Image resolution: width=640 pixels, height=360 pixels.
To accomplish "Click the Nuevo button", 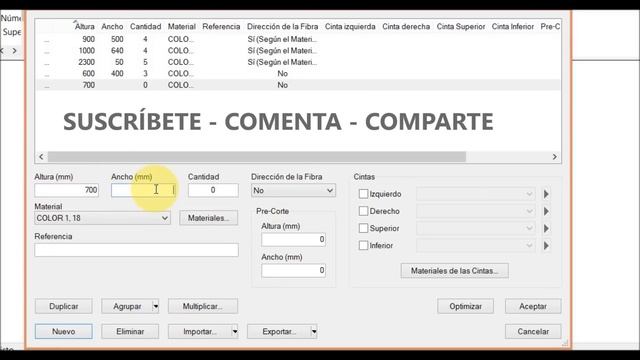I will pyautogui.click(x=64, y=331).
